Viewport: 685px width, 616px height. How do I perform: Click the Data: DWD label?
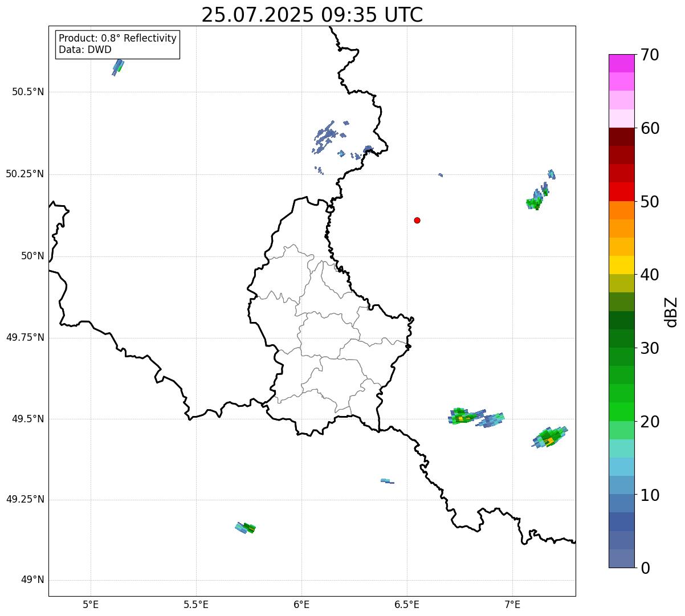tap(85, 50)
